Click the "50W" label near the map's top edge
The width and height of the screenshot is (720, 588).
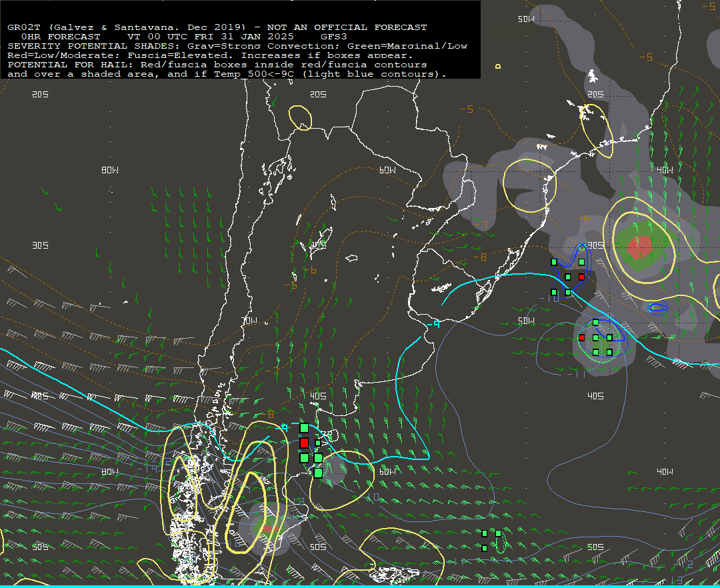click(x=526, y=19)
